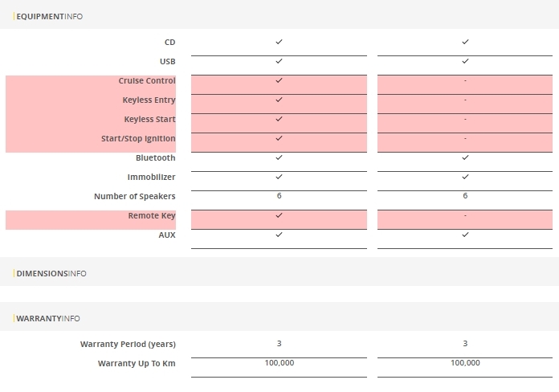
Task: Collapse the Warranty Info section header
Action: tap(48, 318)
